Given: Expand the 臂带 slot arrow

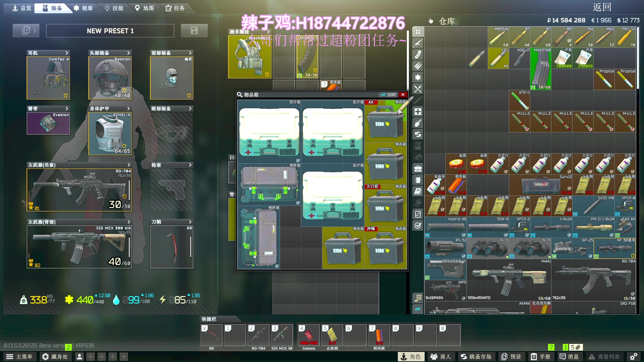Looking at the screenshot, I should tap(67, 109).
